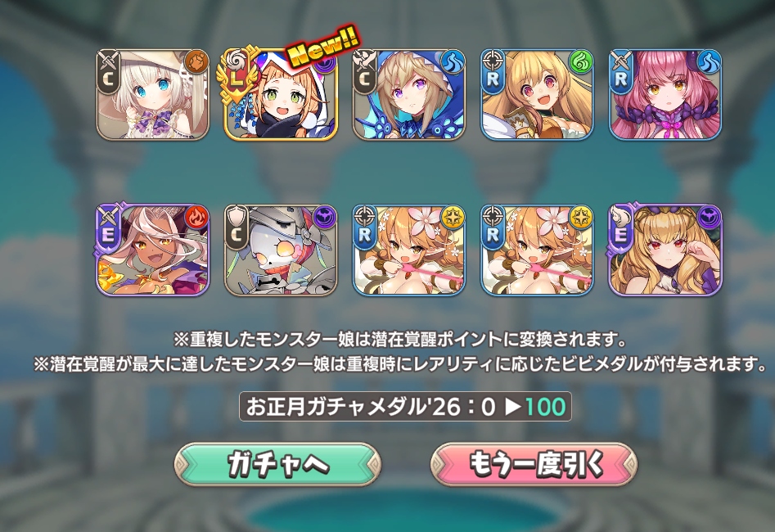Image resolution: width=775 pixels, height=532 pixels.
Task: Select the blonde E-rank dark element character
Action: 665,250
